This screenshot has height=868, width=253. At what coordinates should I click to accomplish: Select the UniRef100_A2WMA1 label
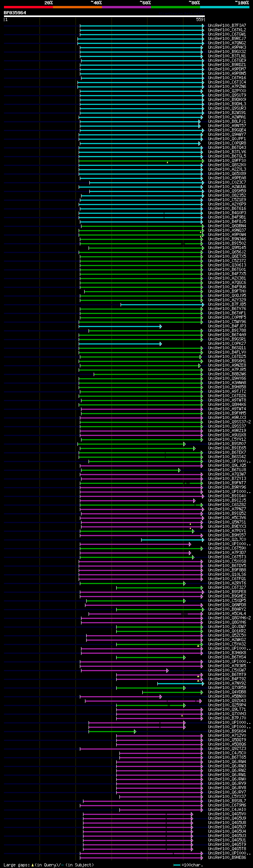click(227, 117)
